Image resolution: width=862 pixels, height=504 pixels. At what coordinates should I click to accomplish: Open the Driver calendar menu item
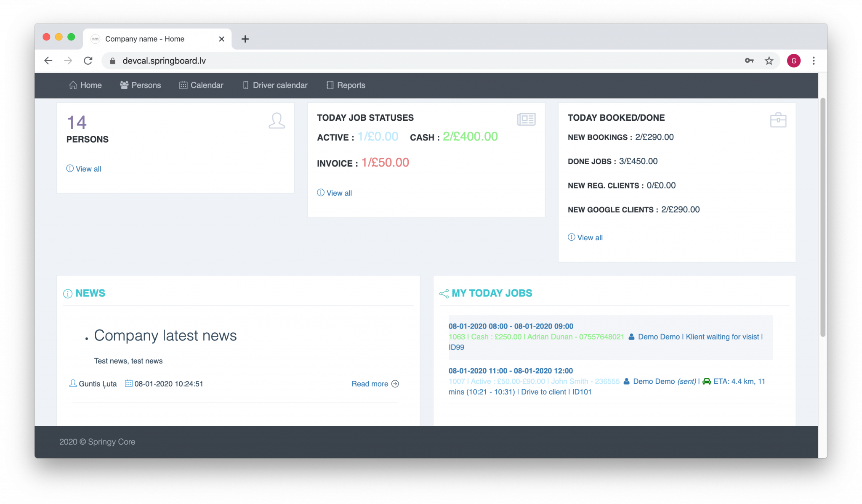click(275, 85)
